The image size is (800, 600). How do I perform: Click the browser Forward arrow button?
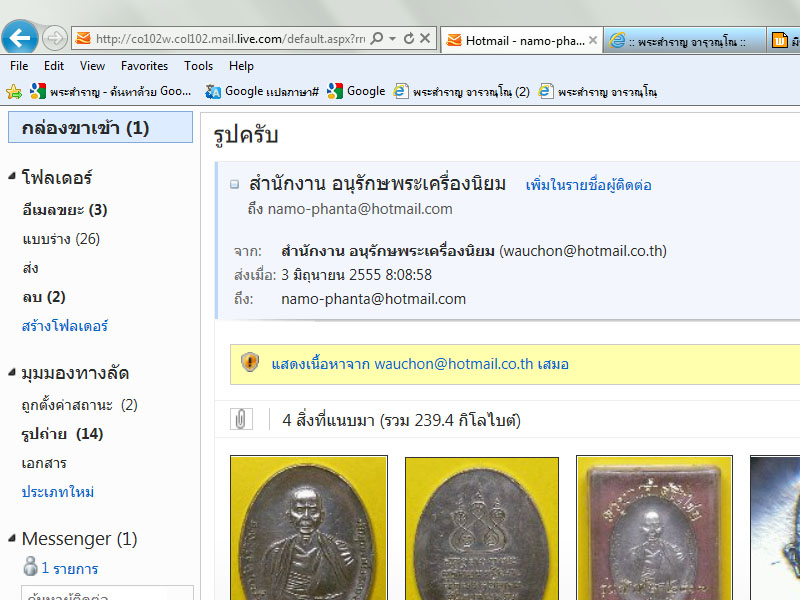pos(55,38)
